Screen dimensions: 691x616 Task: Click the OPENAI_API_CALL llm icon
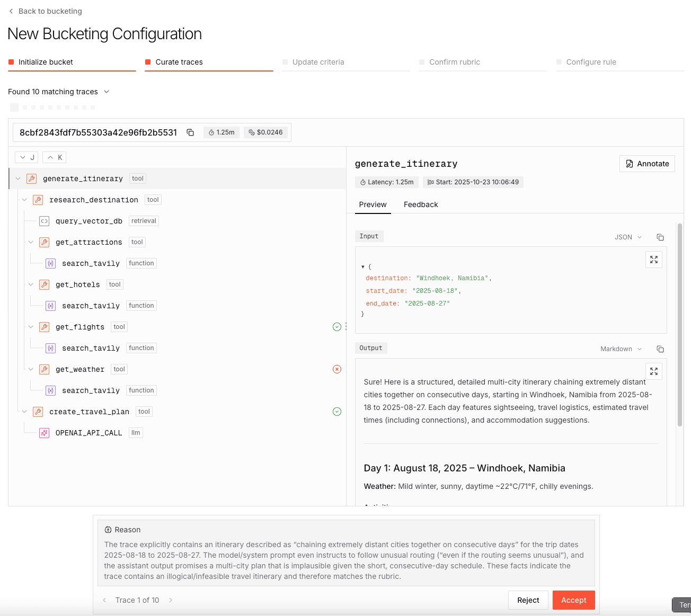point(45,433)
